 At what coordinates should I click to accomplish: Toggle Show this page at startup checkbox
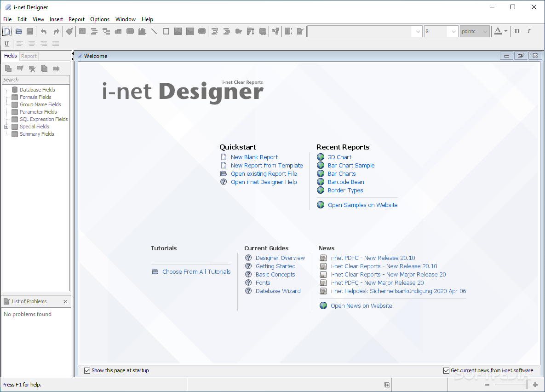tap(87, 371)
